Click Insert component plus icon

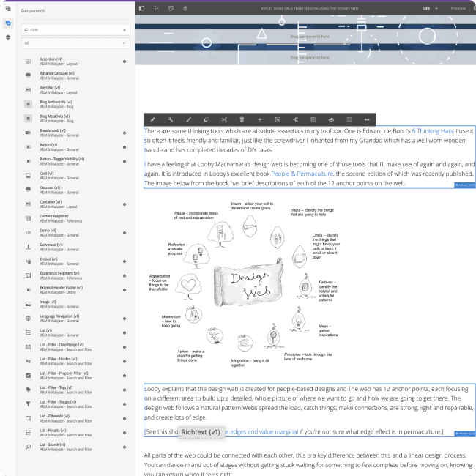click(x=259, y=119)
